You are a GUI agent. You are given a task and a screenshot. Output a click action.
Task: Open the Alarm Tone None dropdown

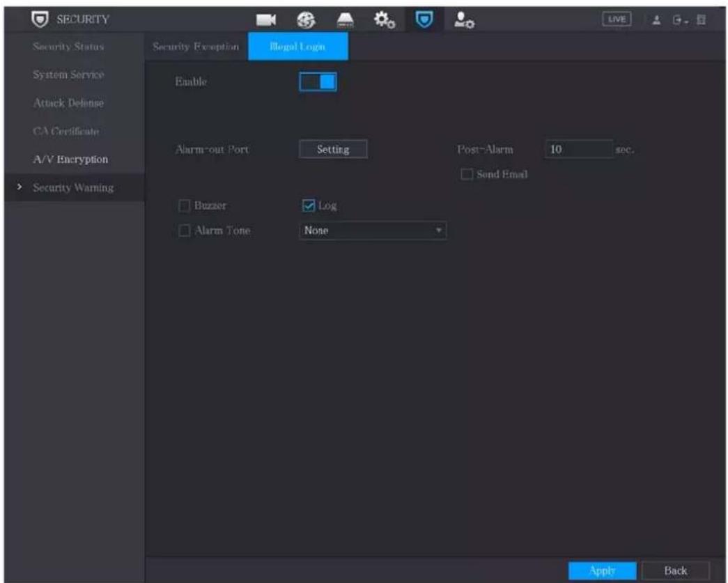click(x=373, y=231)
